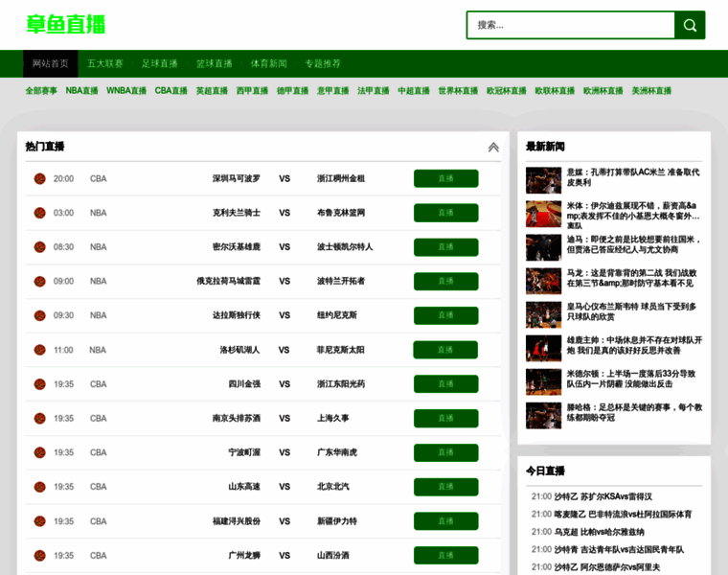Select the WNBA直播 category link
Image resolution: width=728 pixels, height=575 pixels.
[x=126, y=91]
